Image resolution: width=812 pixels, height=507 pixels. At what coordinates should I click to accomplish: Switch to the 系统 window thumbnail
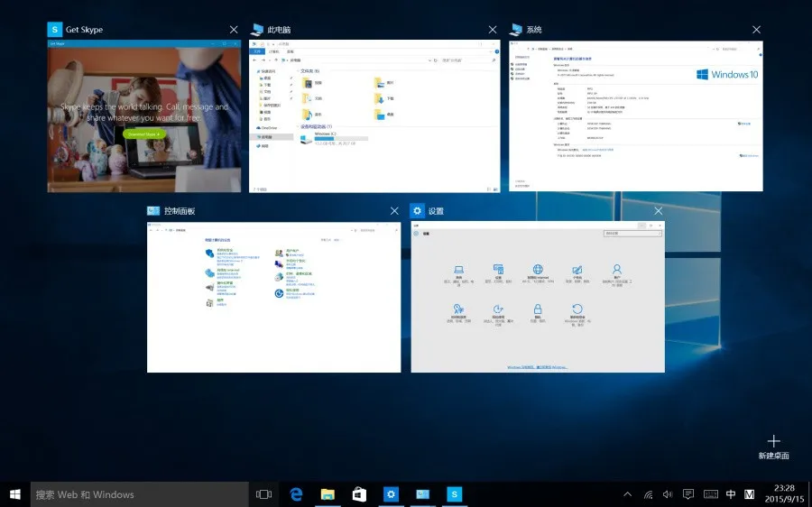(635, 115)
